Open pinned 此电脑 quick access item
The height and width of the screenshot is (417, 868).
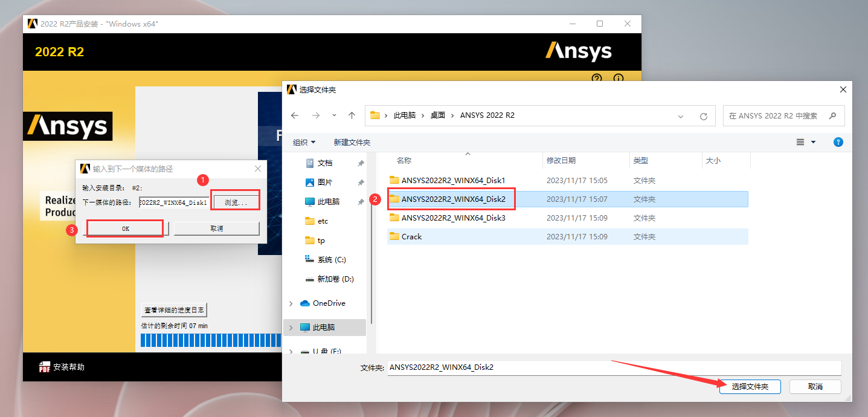click(329, 202)
